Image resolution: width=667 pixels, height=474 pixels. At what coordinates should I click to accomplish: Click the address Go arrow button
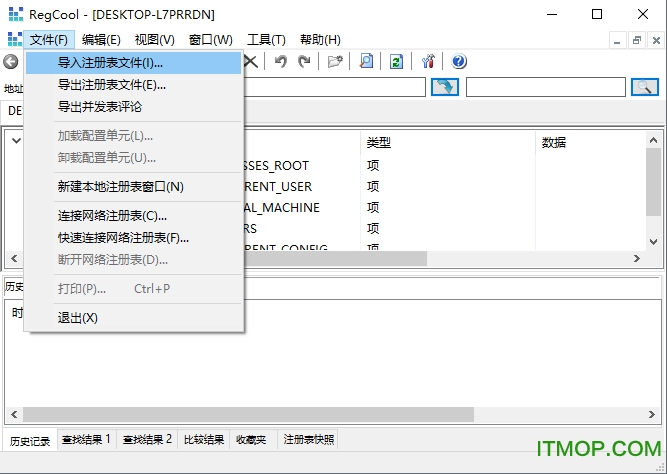(x=445, y=87)
